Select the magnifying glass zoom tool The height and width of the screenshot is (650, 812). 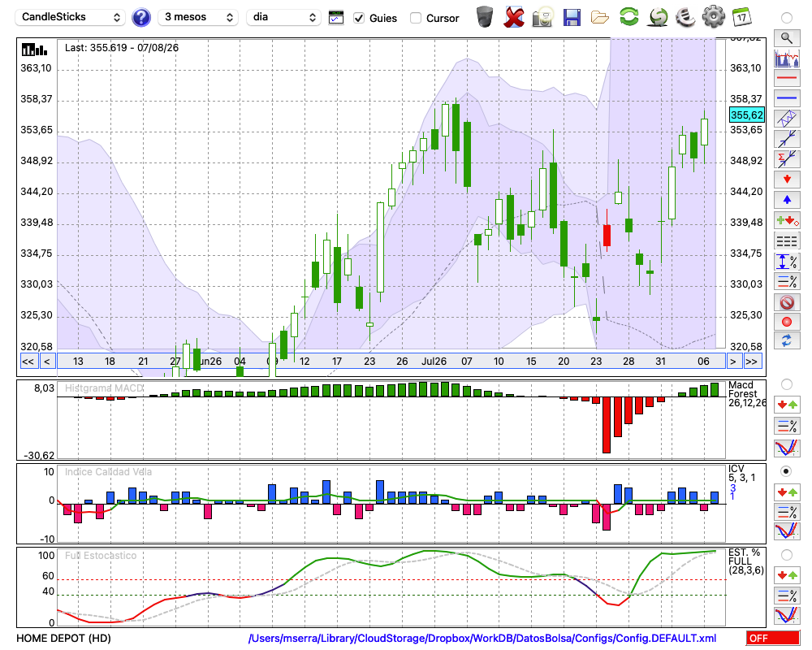pyautogui.click(x=787, y=38)
